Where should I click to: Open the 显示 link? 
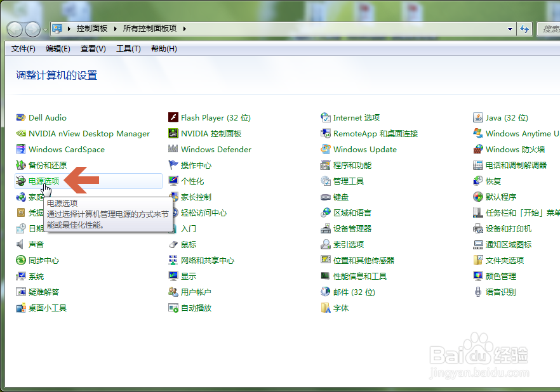point(189,276)
